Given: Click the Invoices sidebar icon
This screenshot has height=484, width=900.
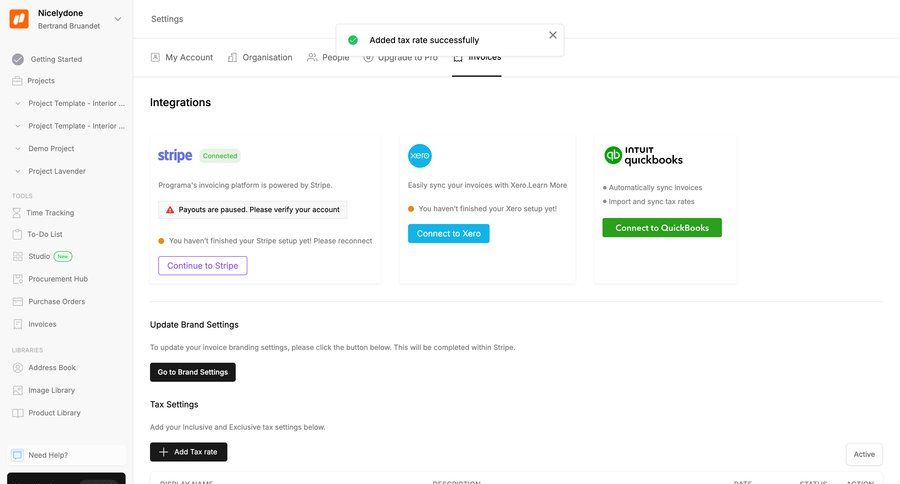Looking at the screenshot, I should click(x=18, y=324).
